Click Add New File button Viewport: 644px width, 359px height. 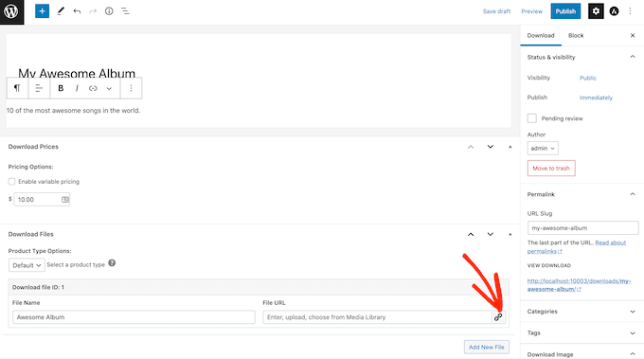487,347
